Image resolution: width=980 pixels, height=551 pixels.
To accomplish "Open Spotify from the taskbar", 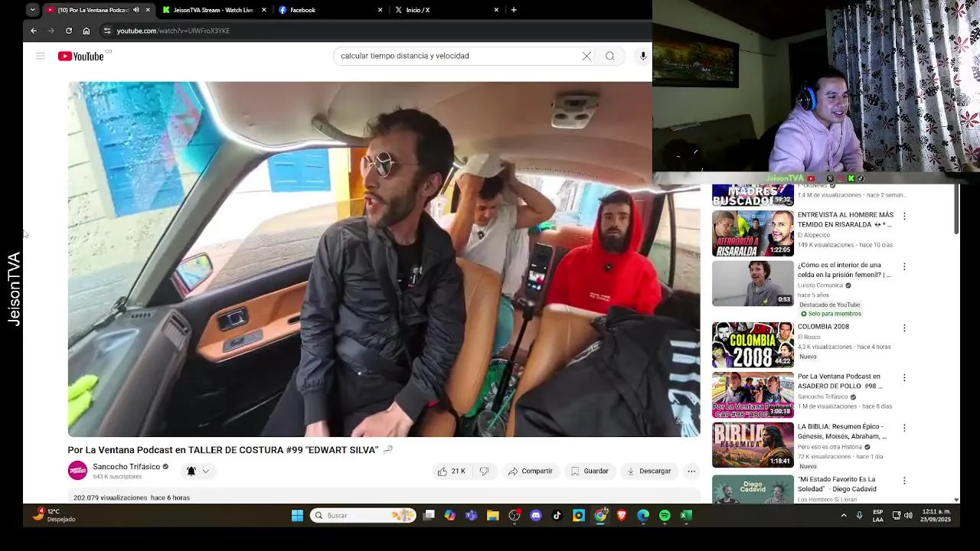I will coord(665,515).
